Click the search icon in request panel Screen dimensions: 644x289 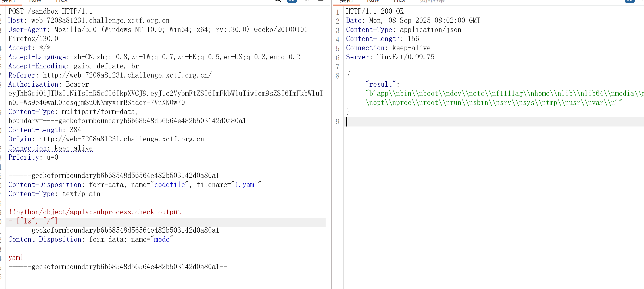278,1
